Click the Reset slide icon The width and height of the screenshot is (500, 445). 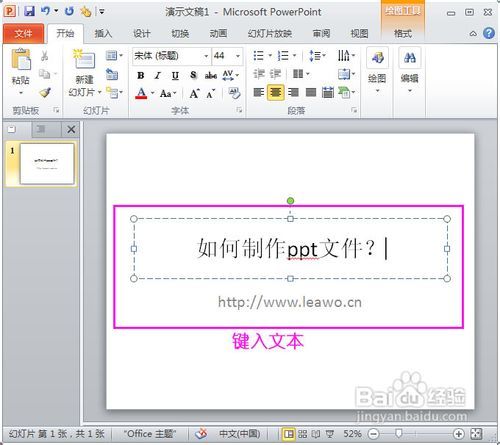pos(112,74)
